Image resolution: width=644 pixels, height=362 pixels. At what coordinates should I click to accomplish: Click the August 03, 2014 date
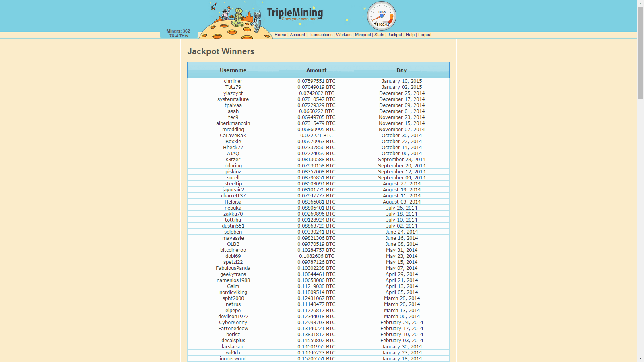[x=402, y=202]
